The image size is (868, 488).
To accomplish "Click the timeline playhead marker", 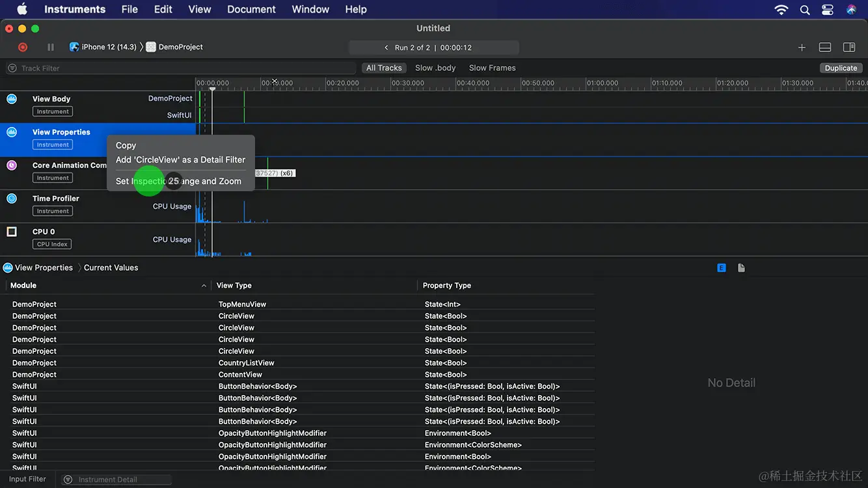I will (x=212, y=89).
